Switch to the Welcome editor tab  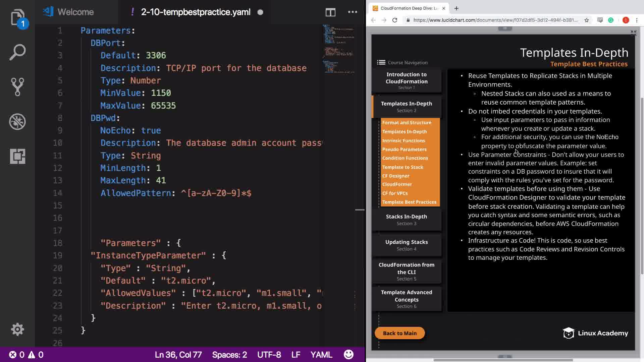pos(75,12)
